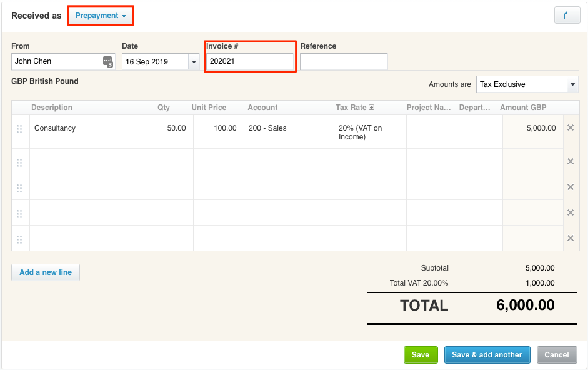Click the green Save button

(421, 355)
